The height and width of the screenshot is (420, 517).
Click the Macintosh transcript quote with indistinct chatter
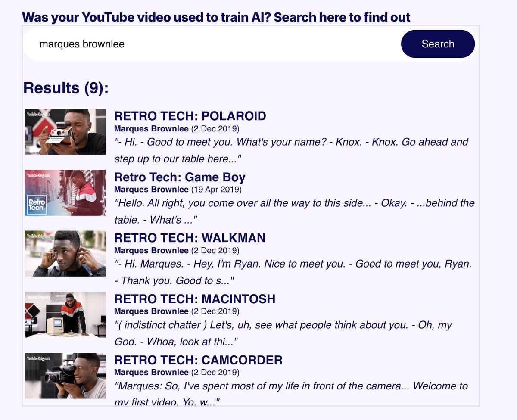point(283,334)
